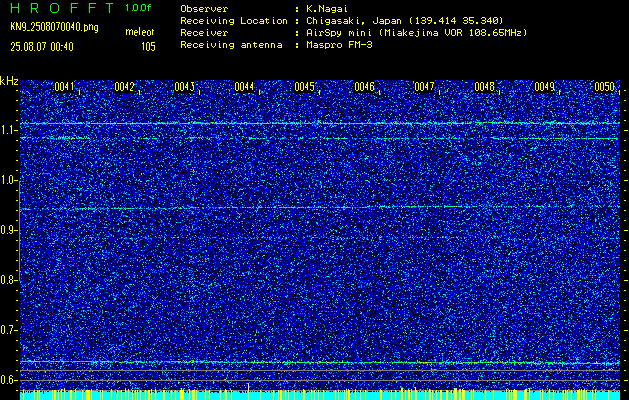Image resolution: width=629 pixels, height=400 pixels.
Task: Click the timestamp 25.08.07 00:40
Action: [x=42, y=47]
